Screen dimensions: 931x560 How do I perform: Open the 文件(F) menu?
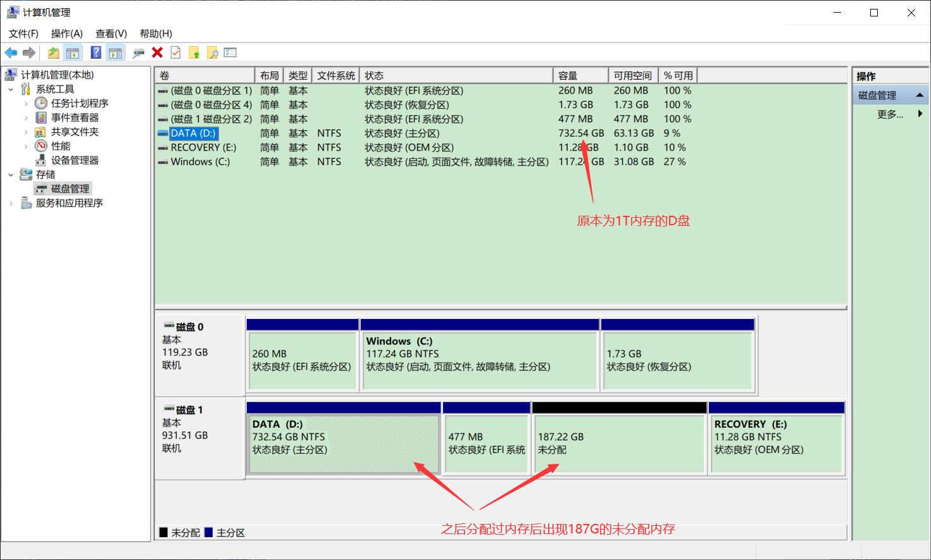point(23,34)
